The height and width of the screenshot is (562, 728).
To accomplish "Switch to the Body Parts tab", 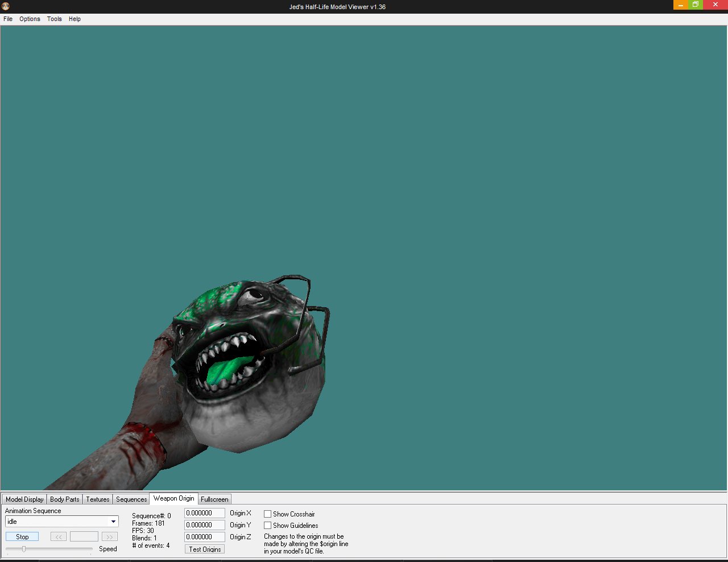I will pyautogui.click(x=65, y=499).
